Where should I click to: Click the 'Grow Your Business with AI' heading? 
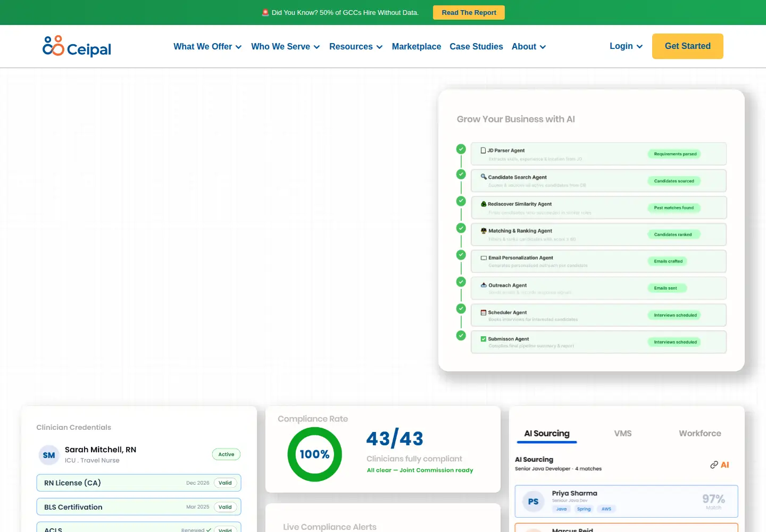point(515,119)
